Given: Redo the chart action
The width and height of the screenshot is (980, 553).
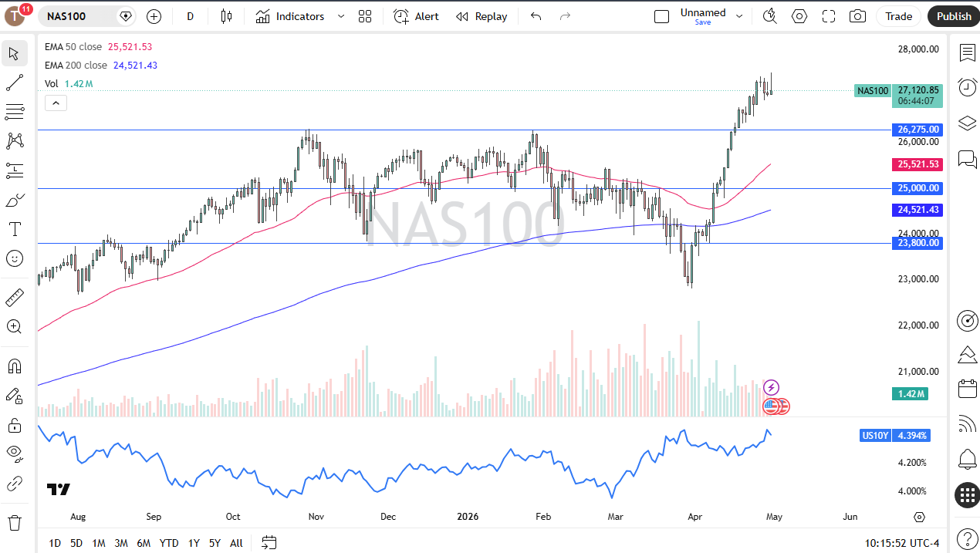Looking at the screenshot, I should (565, 16).
